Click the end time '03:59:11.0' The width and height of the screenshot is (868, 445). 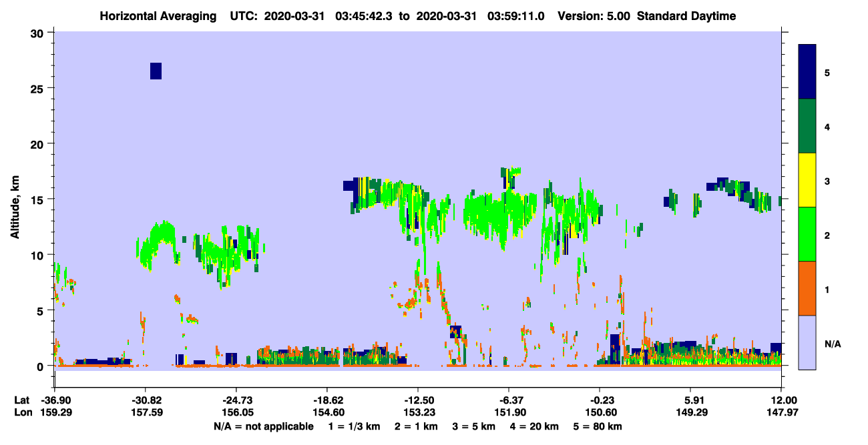(515, 16)
